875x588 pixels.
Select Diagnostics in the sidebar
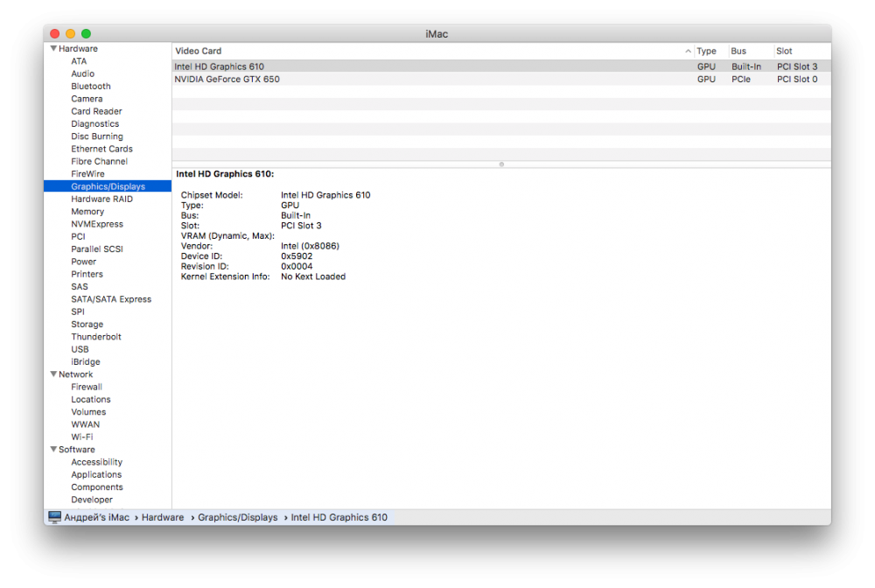click(x=94, y=124)
